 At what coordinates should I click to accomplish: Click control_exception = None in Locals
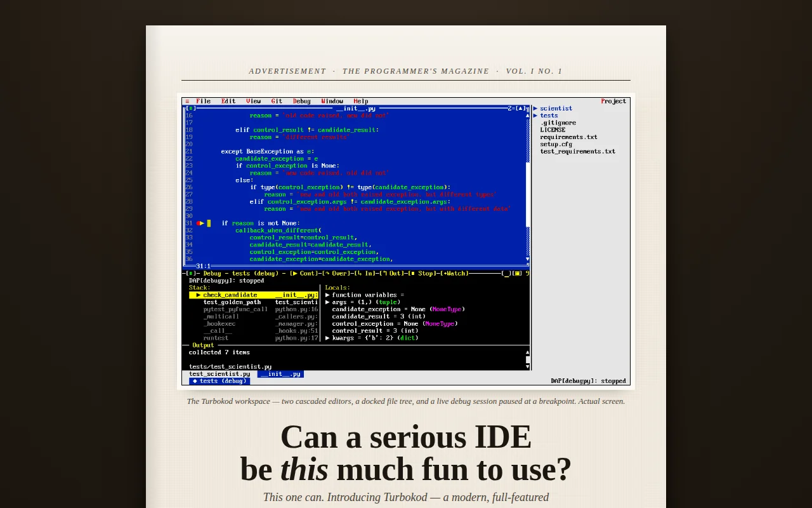pyautogui.click(x=395, y=323)
